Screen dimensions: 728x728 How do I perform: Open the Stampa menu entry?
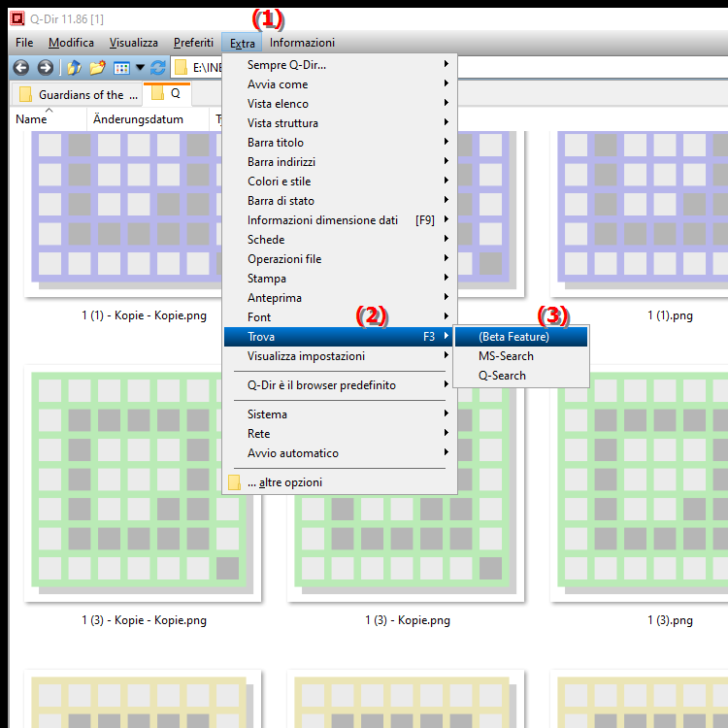[340, 279]
